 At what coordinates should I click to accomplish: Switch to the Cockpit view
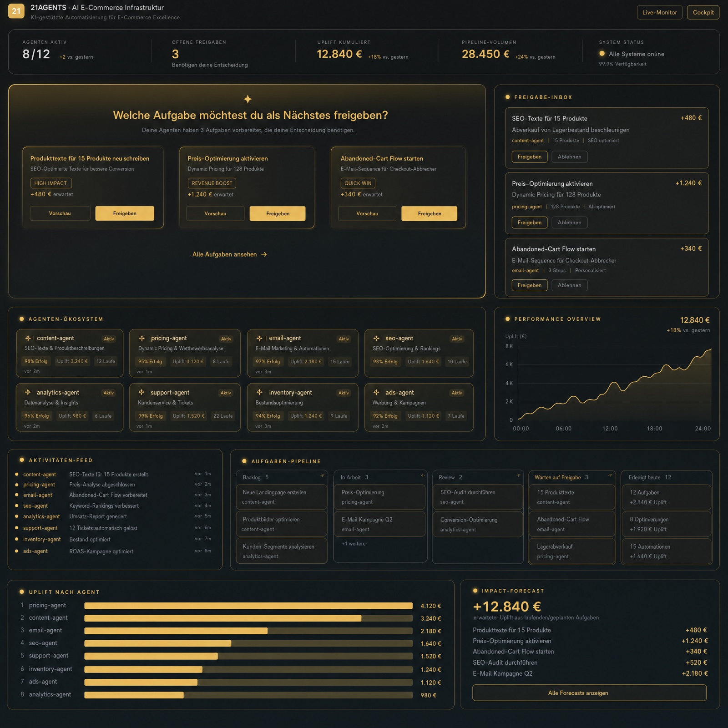pyautogui.click(x=703, y=12)
